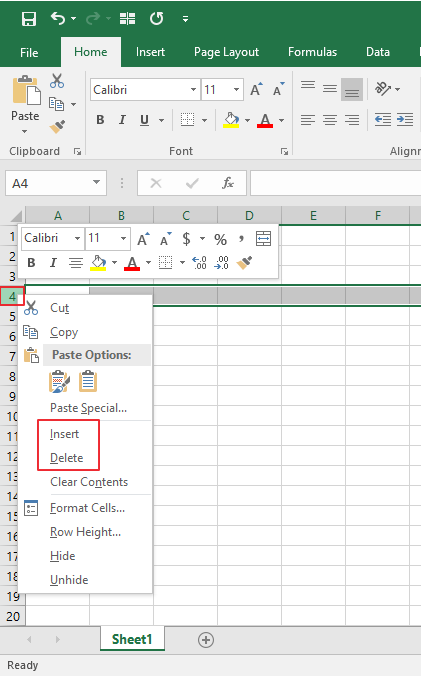421x676 pixels.
Task: Decrease font size in the ribbon
Action: [x=278, y=89]
